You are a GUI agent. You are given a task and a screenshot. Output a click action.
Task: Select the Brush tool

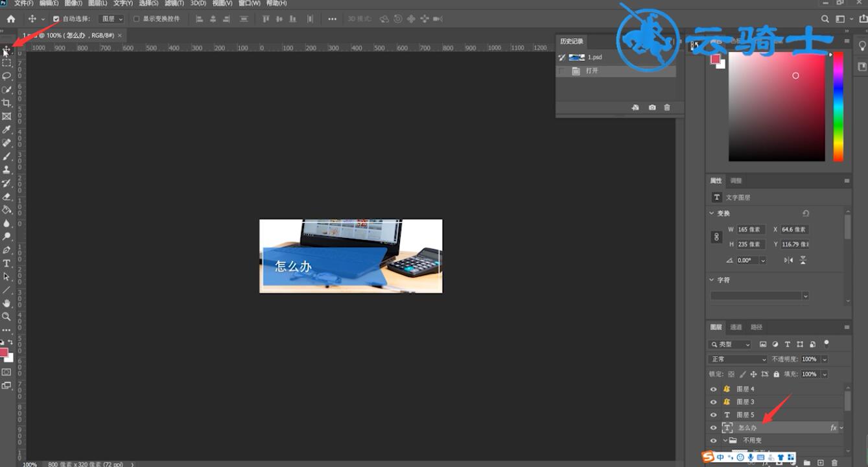point(6,156)
